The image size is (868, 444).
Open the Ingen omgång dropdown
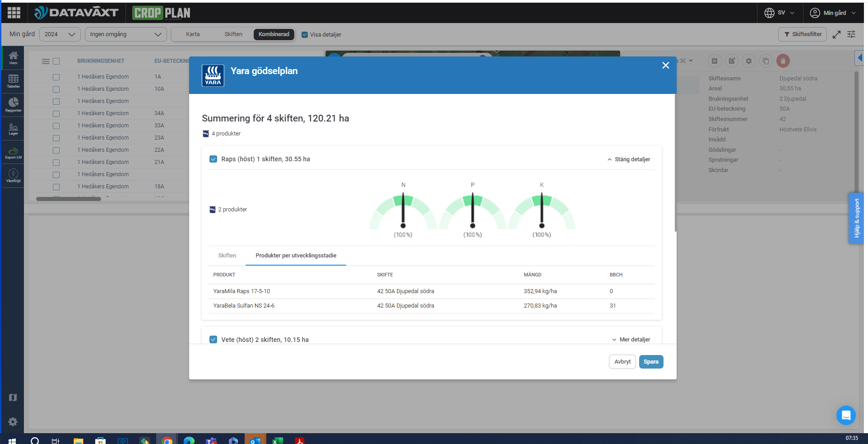click(x=125, y=34)
